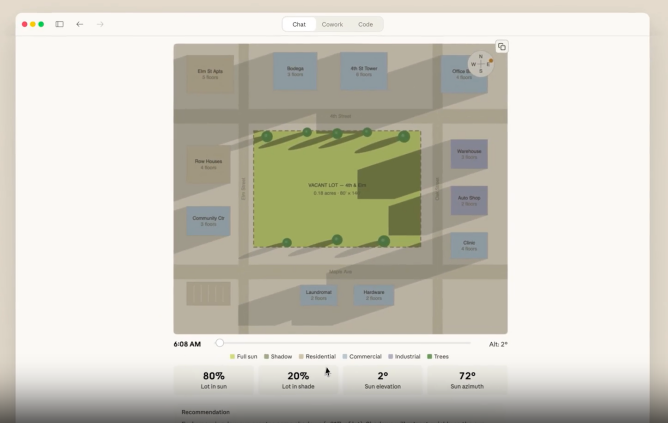Click the Lot in sun stat card
The image size is (668, 423).
click(x=214, y=380)
